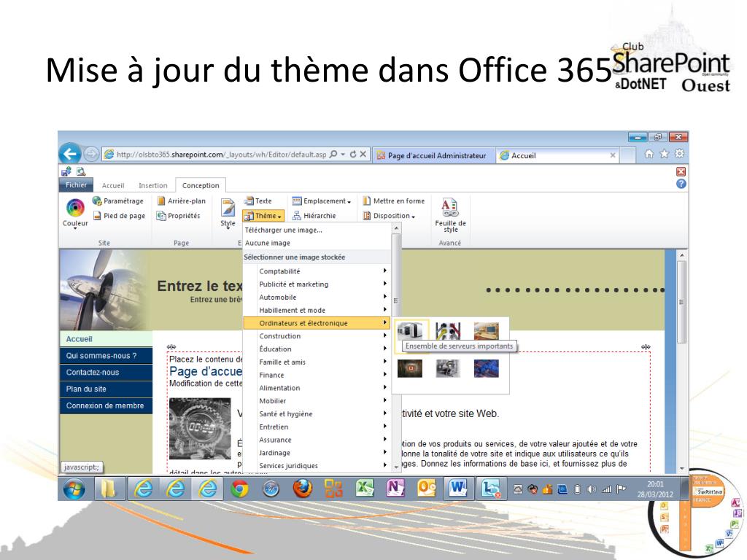Open Qui sommes-nous navigation link

[x=107, y=356]
